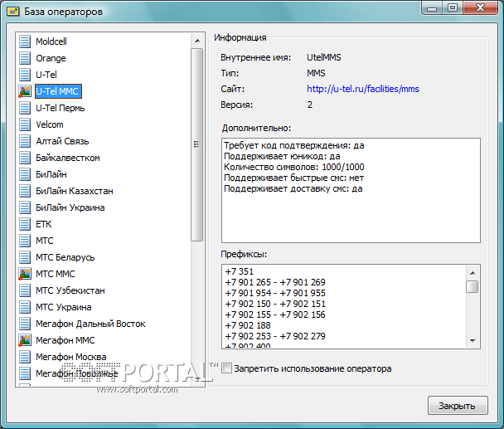Image resolution: width=504 pixels, height=429 pixels.
Task: Click the Velcom list icon
Action: tap(25, 124)
